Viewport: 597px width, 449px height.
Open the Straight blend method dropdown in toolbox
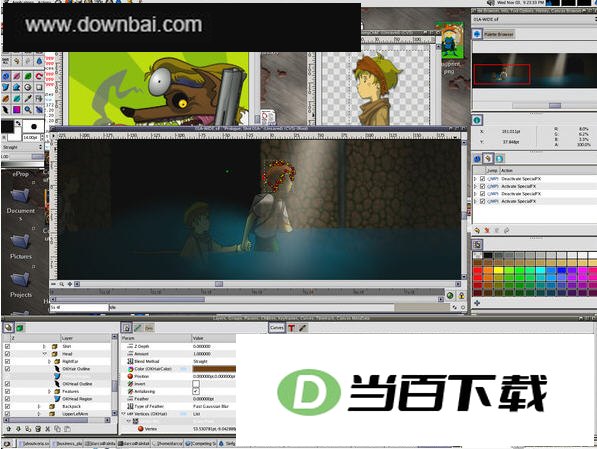click(x=22, y=147)
